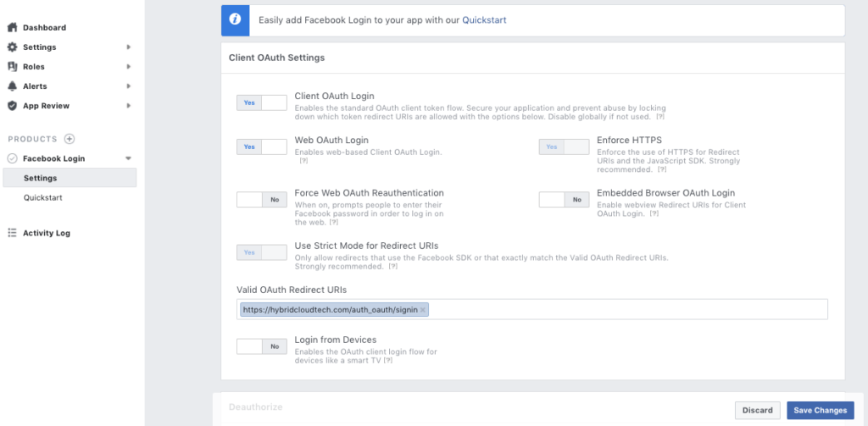Click the Client OAuth Settings heading
868x426 pixels.
(x=277, y=58)
